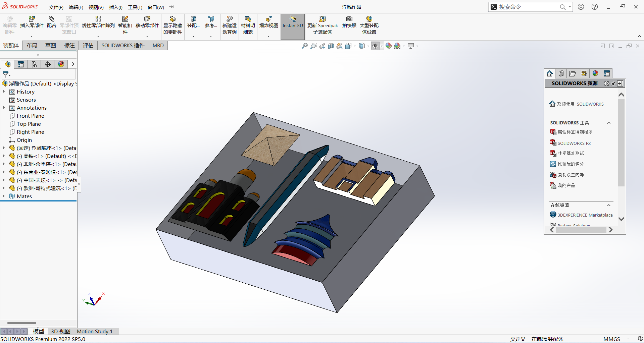Expand the Mates folder node
This screenshot has height=343, width=644.
(x=4, y=196)
